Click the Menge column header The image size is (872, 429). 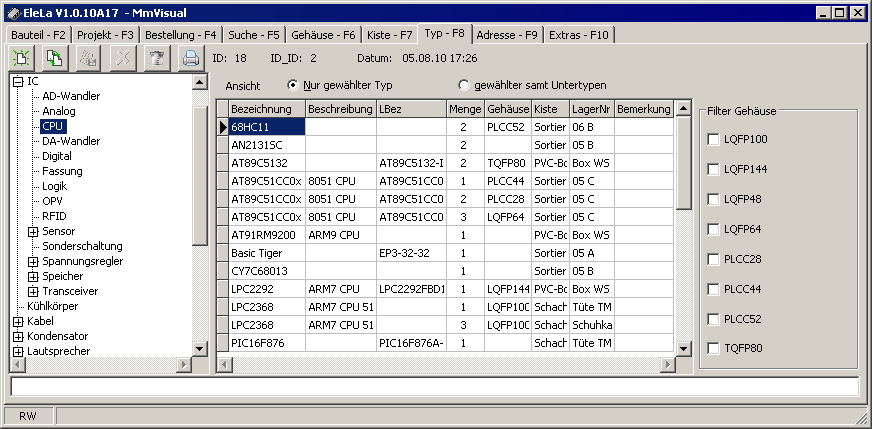464,108
